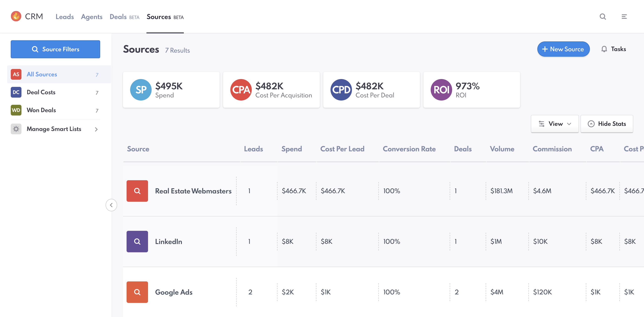Open the Real Estate Webmasters source
Viewport: 644px width, 317px height.
pyautogui.click(x=193, y=191)
